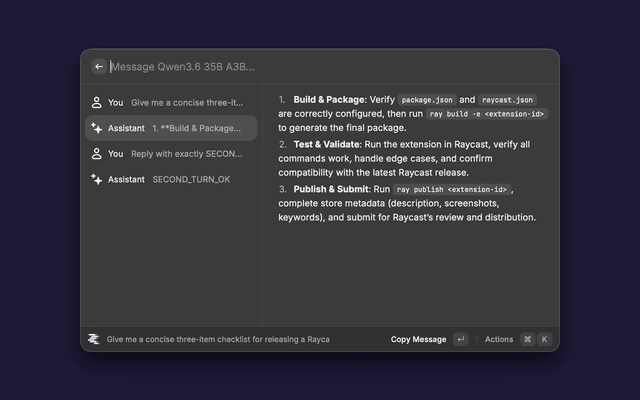Click the user icon on first You message
The width and height of the screenshot is (640, 400).
tap(96, 102)
